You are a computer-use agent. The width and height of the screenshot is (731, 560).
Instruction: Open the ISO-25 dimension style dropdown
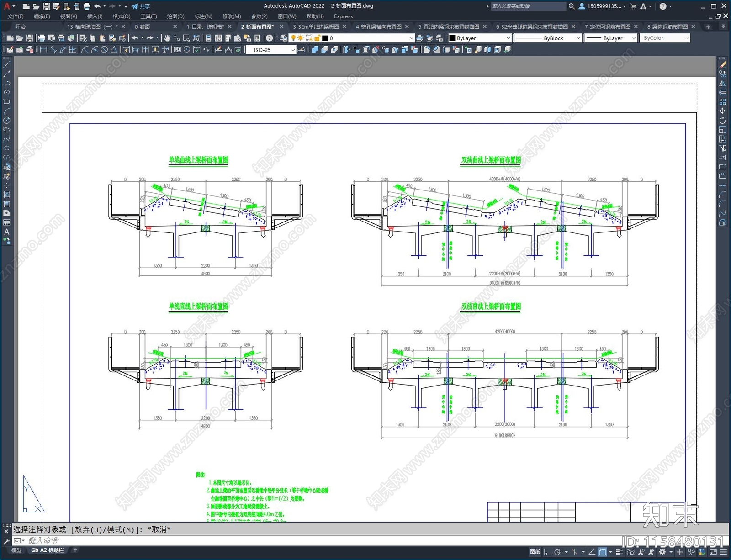[x=271, y=50]
